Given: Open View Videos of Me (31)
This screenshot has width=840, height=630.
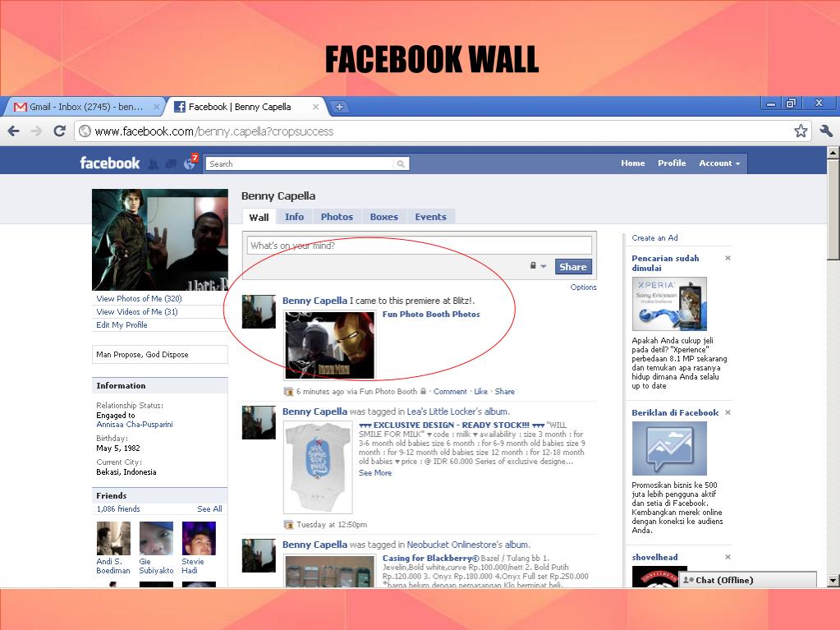Looking at the screenshot, I should click(x=137, y=311).
